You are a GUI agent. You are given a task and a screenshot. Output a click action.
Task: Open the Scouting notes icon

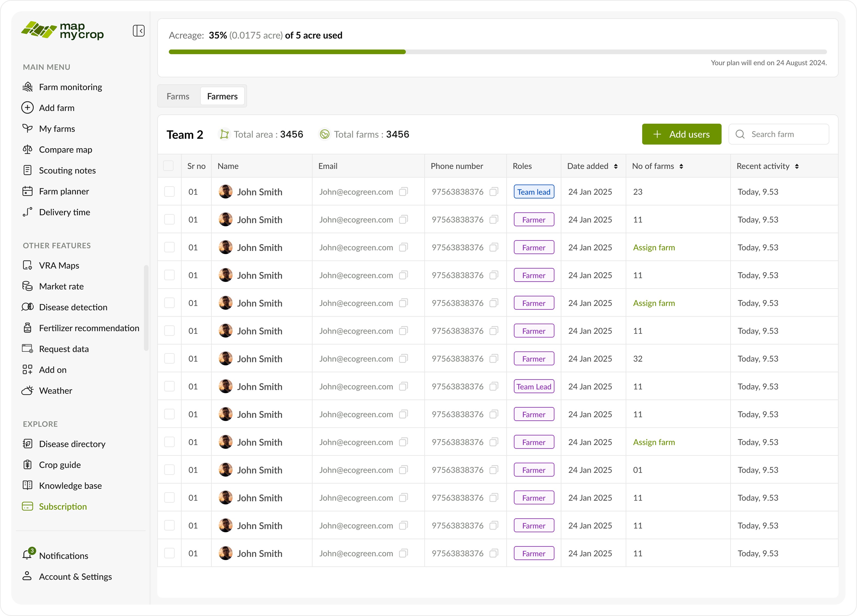pos(27,170)
